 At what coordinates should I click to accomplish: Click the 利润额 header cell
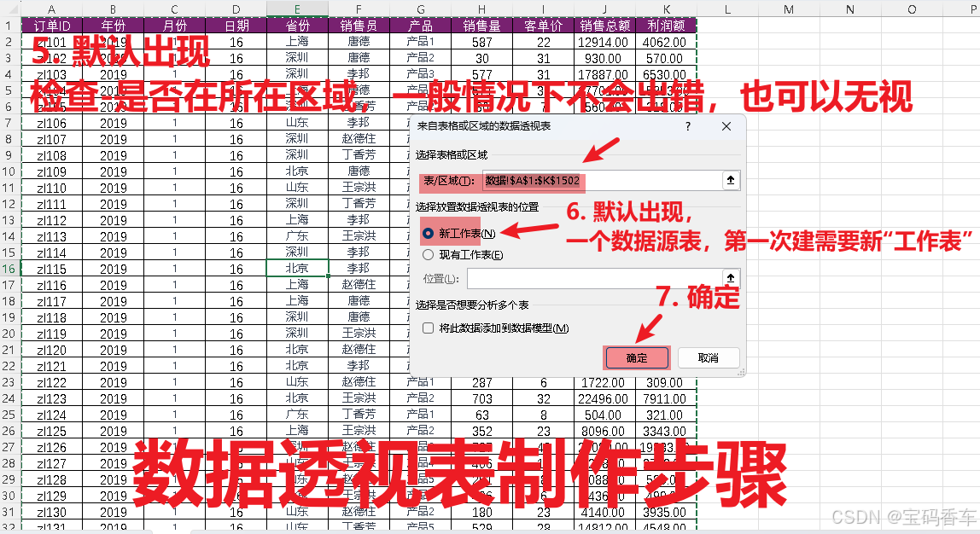pos(666,26)
